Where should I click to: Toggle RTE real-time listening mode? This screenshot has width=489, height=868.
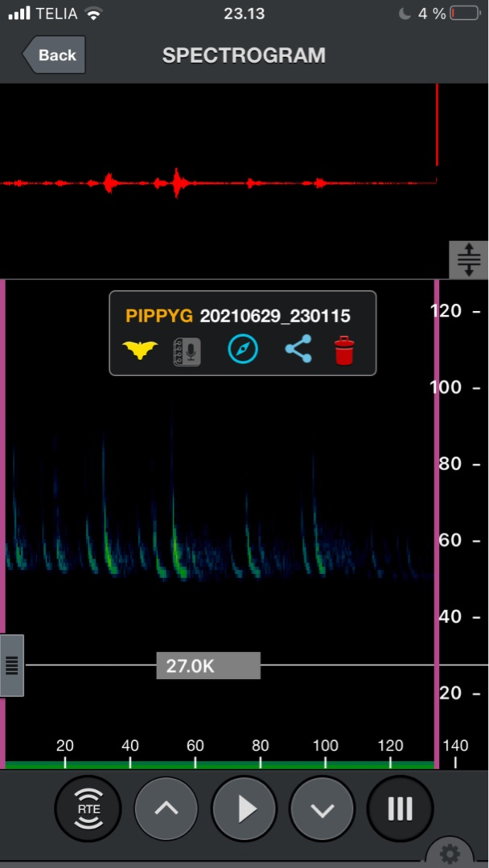pyautogui.click(x=88, y=809)
